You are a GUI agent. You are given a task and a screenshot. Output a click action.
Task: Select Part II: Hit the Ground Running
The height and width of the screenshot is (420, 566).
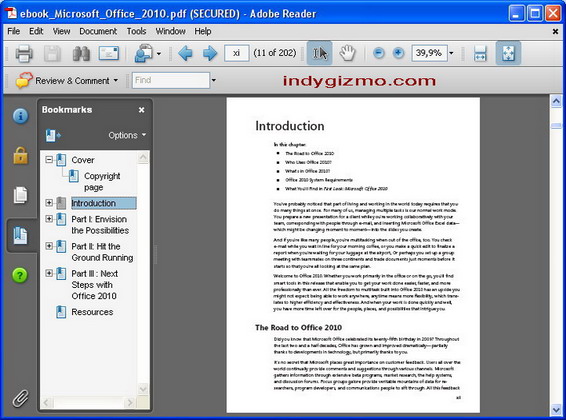pos(102,252)
